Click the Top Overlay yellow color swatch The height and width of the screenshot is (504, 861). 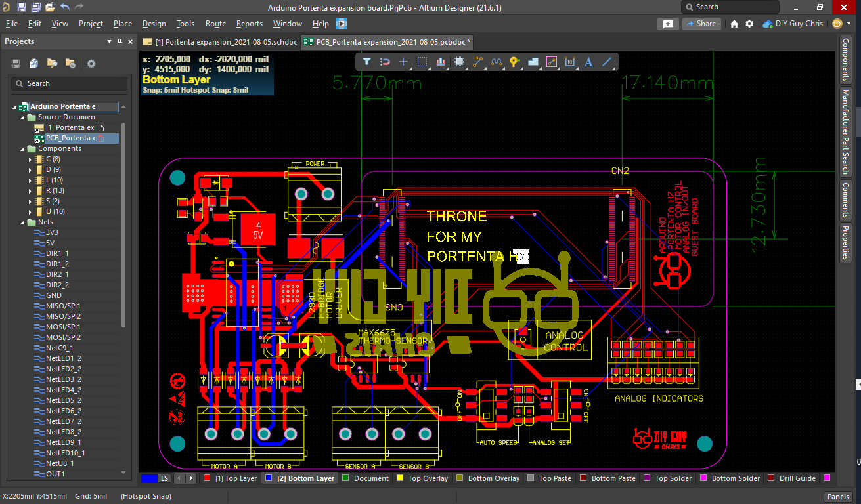point(400,478)
